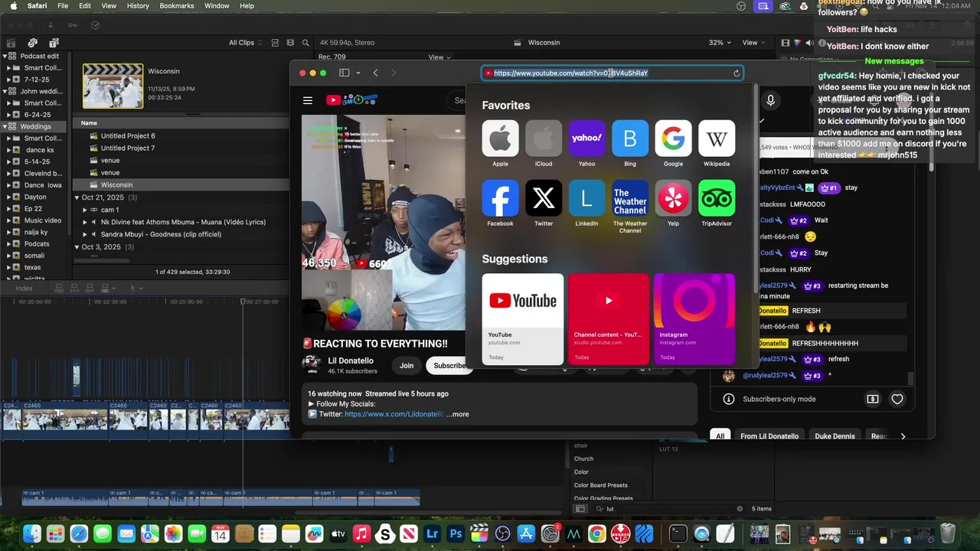Click Join button for Lil Donatello
The height and width of the screenshot is (551, 980).
click(407, 366)
